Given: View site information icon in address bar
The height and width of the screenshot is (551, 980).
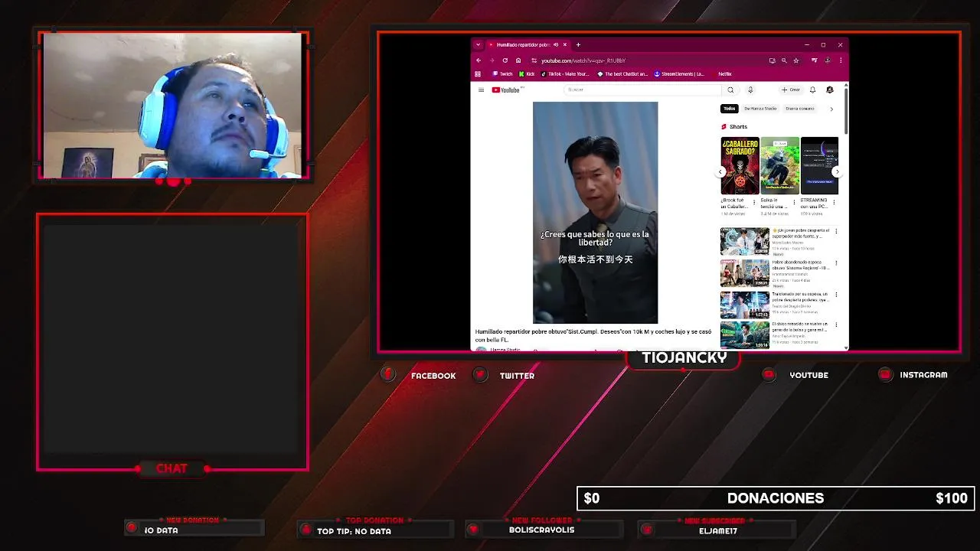Looking at the screenshot, I should click(x=534, y=60).
